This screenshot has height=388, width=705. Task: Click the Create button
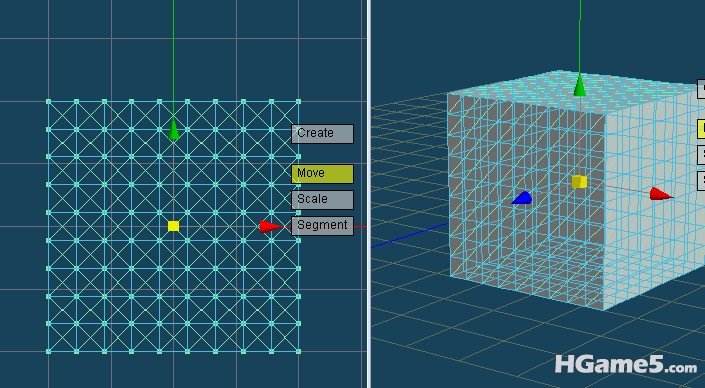click(x=322, y=134)
